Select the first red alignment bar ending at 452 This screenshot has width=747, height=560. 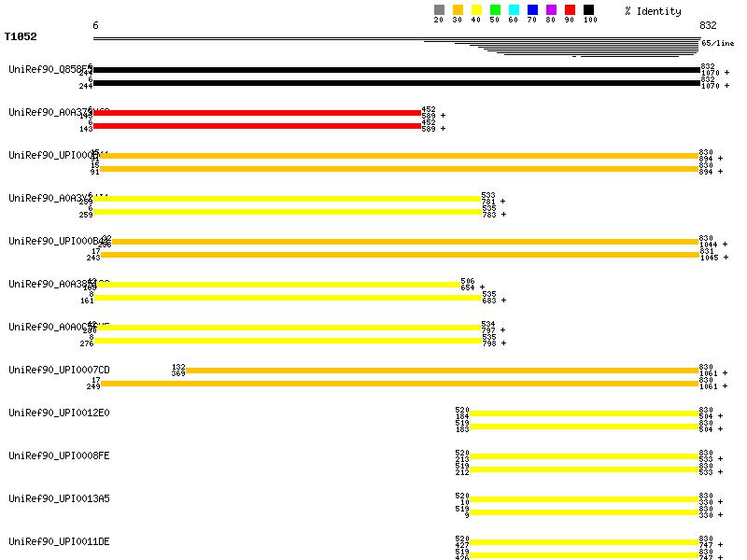tap(257, 113)
